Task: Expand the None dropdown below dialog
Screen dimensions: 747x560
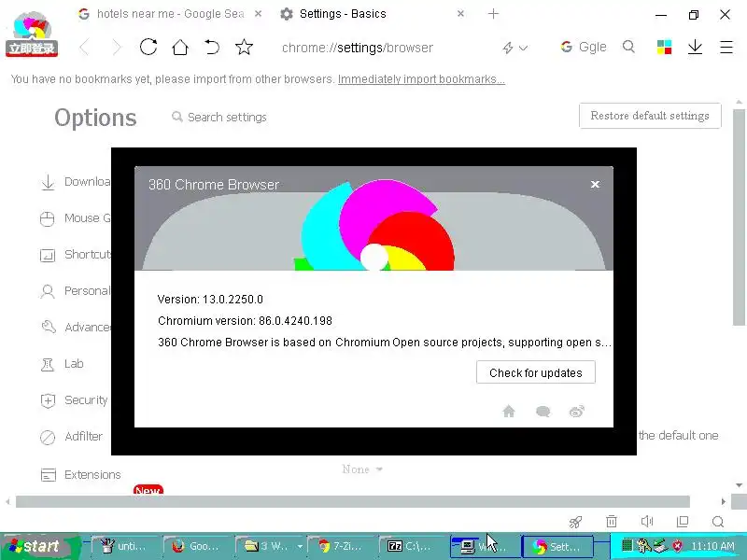Action: (x=362, y=469)
